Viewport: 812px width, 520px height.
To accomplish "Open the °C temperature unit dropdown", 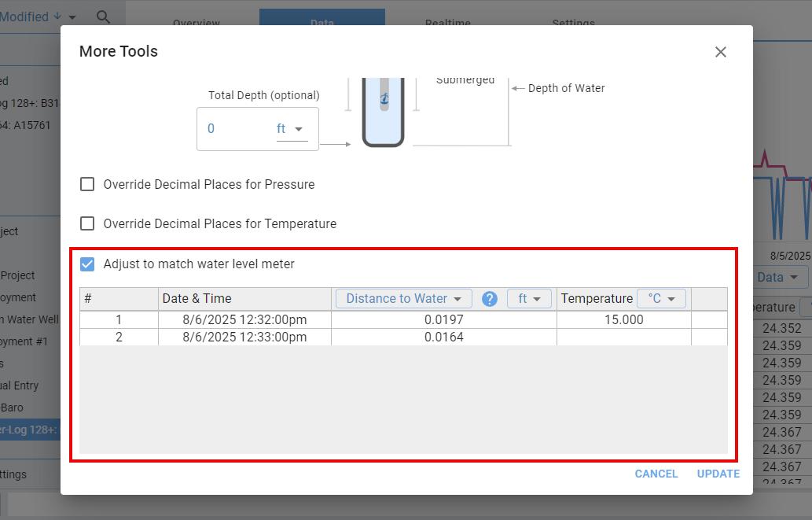I will point(661,299).
